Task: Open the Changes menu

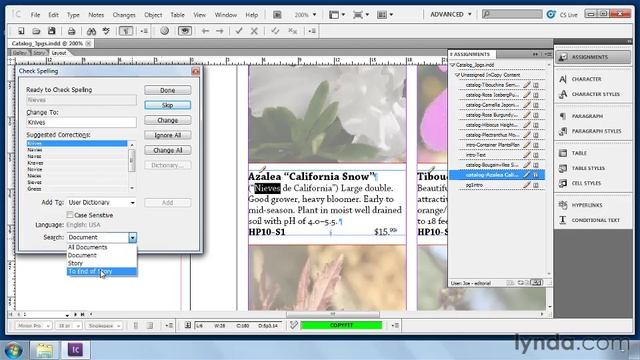Action: [124, 15]
